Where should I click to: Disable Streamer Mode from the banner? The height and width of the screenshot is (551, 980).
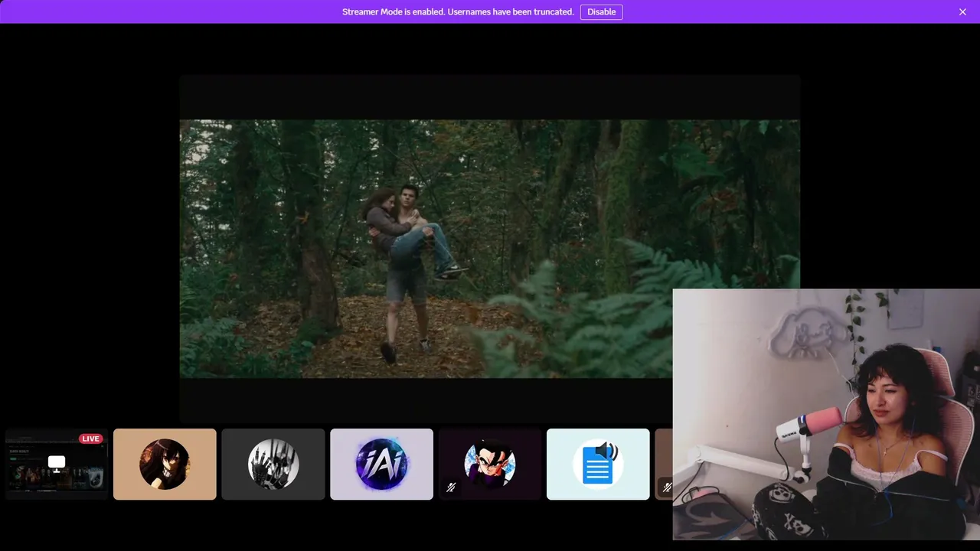click(x=601, y=11)
